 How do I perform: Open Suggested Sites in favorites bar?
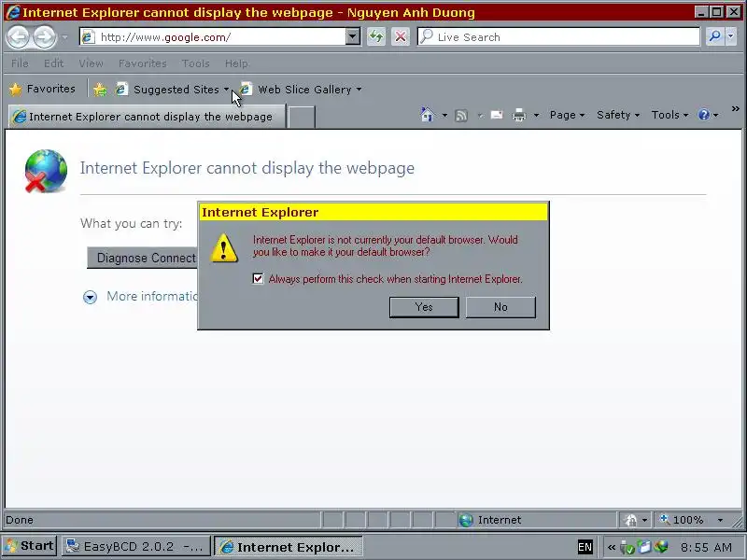pyautogui.click(x=172, y=90)
